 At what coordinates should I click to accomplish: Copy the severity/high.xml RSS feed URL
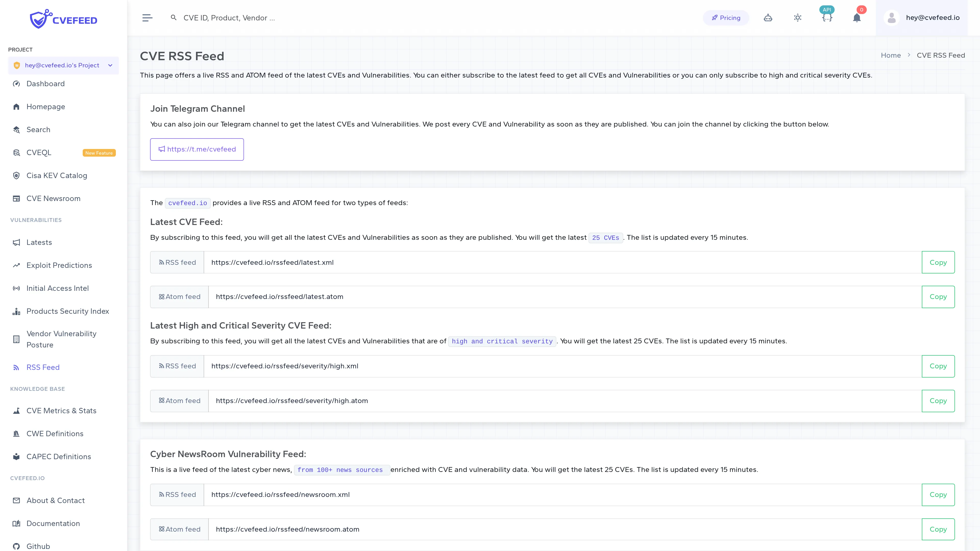938,366
